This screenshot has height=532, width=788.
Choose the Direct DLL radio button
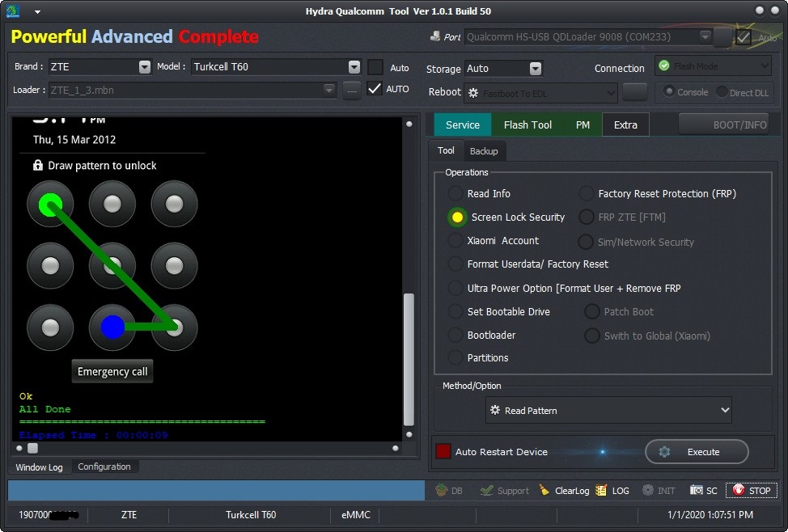point(722,92)
